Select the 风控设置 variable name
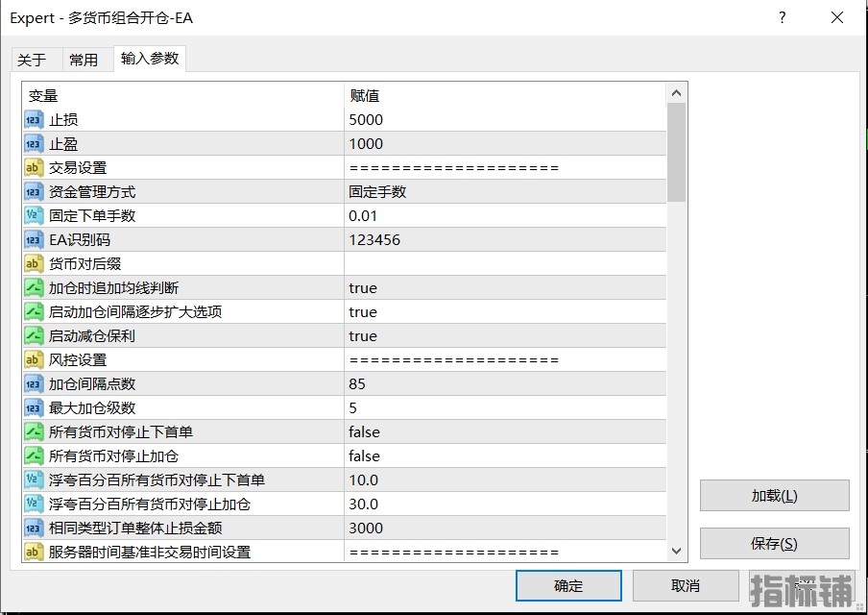Viewport: 868px width, 615px height. click(x=78, y=360)
